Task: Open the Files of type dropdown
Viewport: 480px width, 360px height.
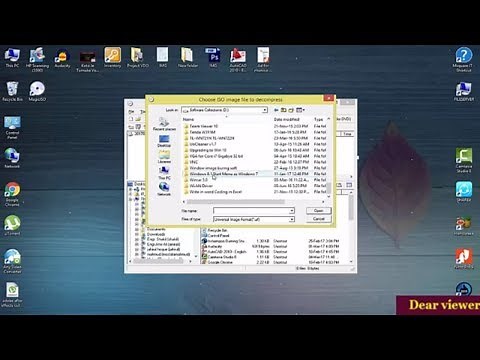Action: 292,219
